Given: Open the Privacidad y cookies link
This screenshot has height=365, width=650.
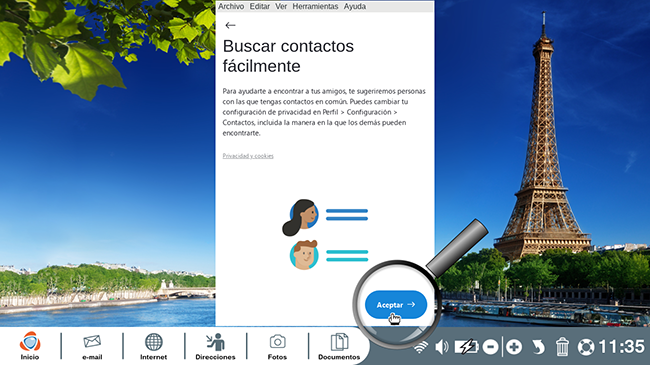Looking at the screenshot, I should pyautogui.click(x=248, y=156).
